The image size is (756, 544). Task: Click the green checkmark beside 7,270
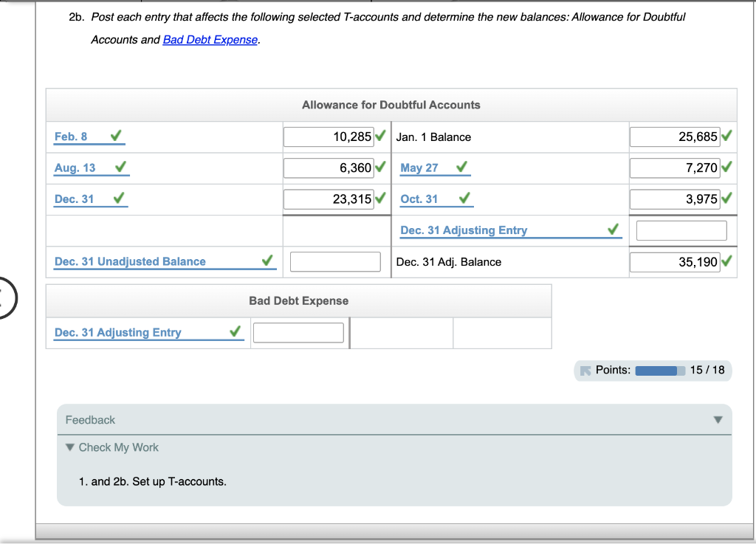click(726, 167)
